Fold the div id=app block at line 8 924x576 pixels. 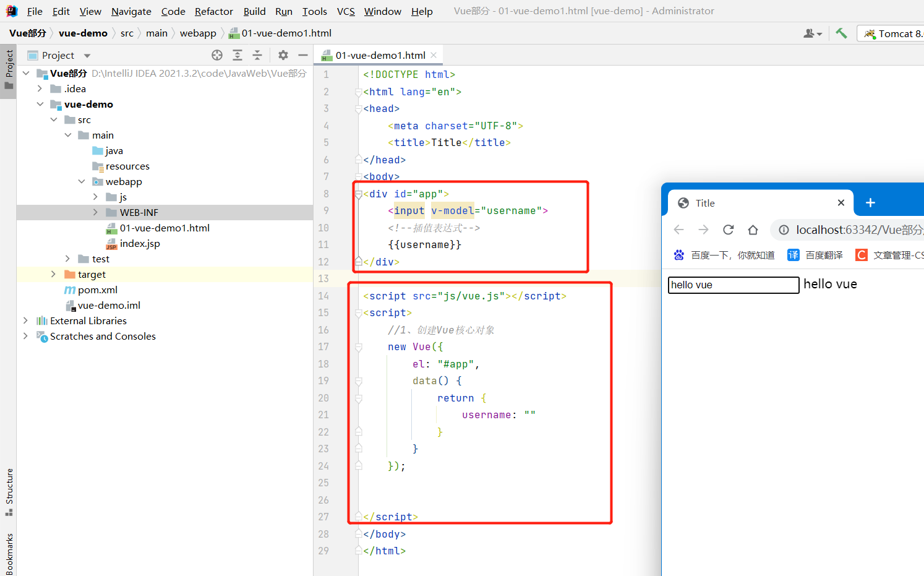click(359, 194)
